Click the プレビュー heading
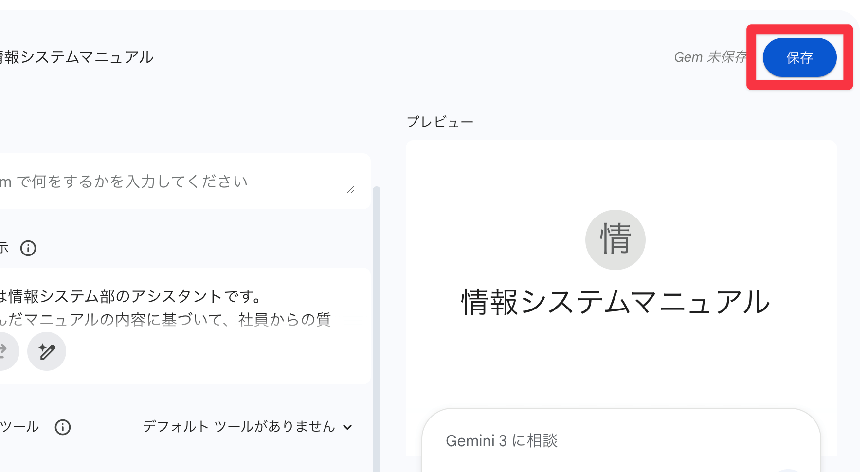 tap(440, 122)
